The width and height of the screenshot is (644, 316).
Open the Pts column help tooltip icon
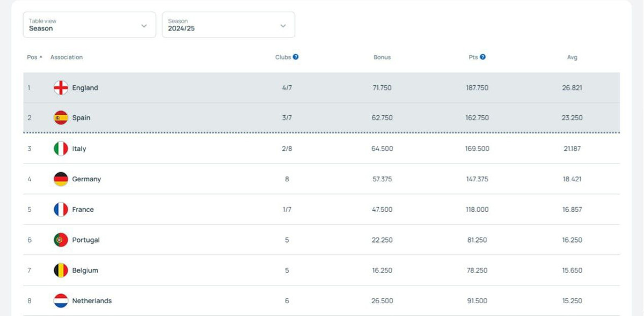tap(483, 57)
